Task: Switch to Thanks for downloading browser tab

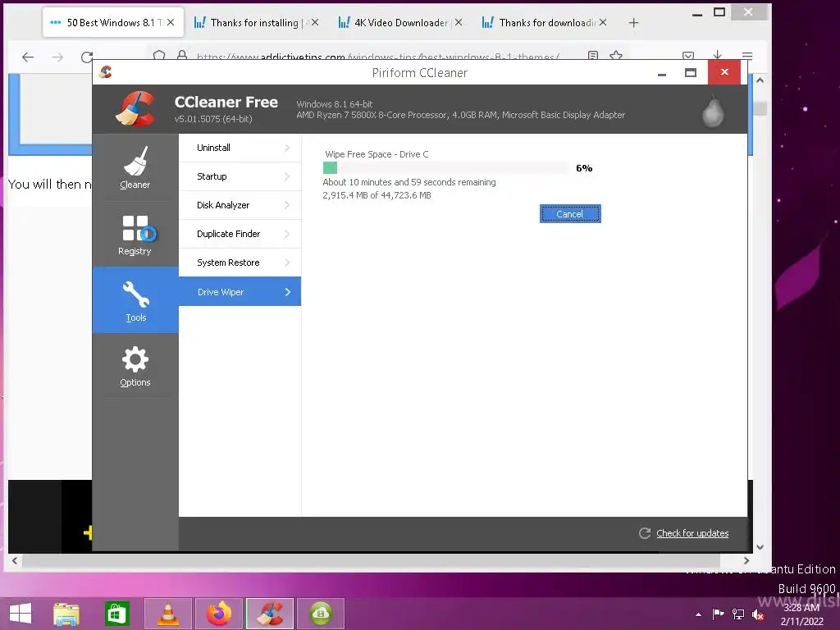Action: pos(545,22)
